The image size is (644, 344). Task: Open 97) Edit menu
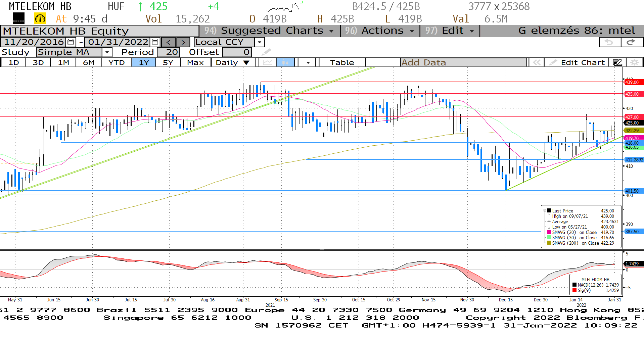(x=450, y=31)
